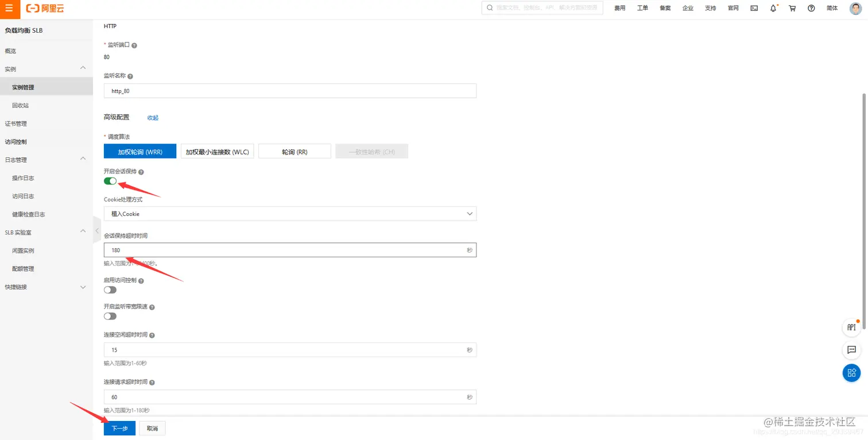The width and height of the screenshot is (868, 440).
Task: Enable the 启用访问控制 switch
Action: [110, 290]
